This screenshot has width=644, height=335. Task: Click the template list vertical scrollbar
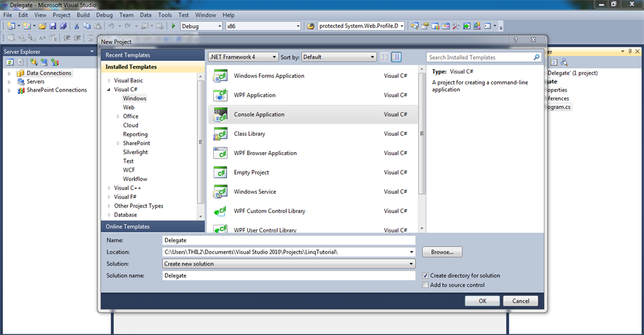422,133
